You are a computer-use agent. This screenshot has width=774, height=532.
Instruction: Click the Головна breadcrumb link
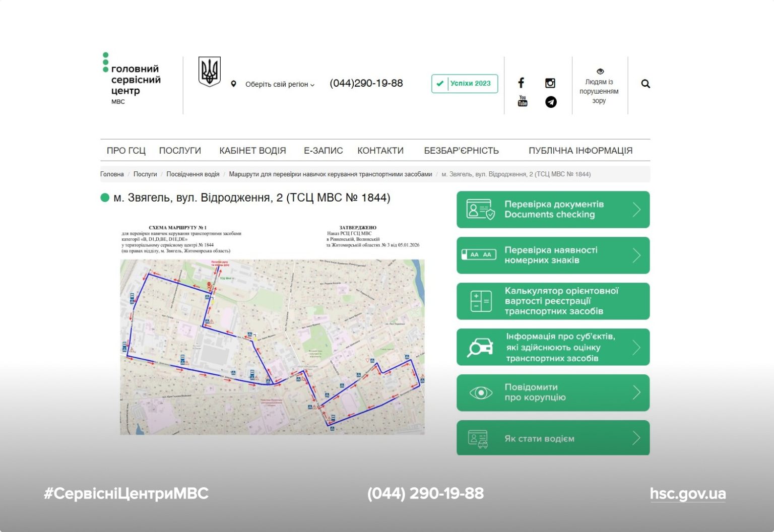pos(112,174)
